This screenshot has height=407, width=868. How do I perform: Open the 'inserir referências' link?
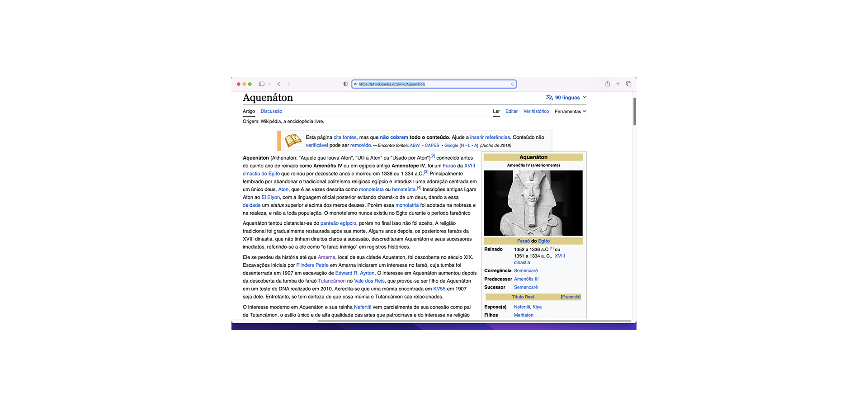490,137
